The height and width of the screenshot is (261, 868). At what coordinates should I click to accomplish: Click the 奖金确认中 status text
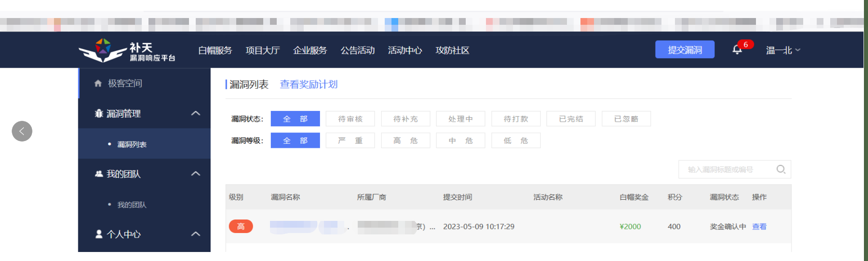click(728, 226)
